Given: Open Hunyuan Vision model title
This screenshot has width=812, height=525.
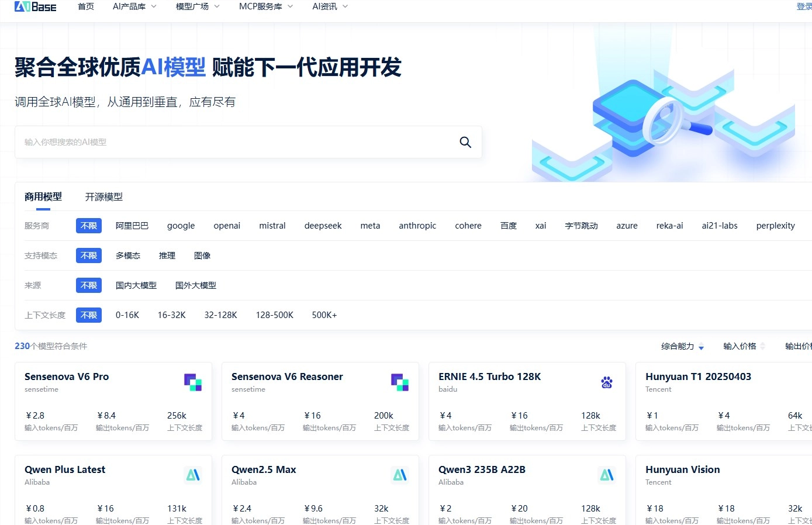Looking at the screenshot, I should 682,469.
